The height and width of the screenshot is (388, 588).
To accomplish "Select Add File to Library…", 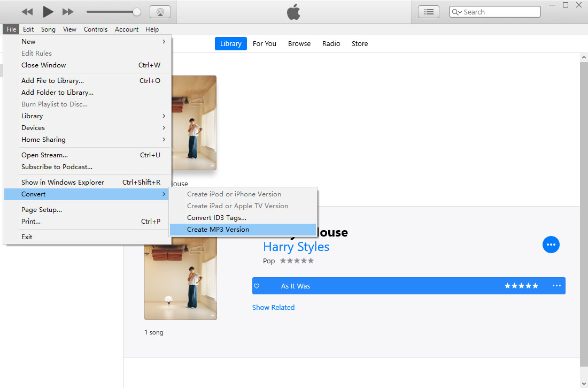I will (87, 81).
